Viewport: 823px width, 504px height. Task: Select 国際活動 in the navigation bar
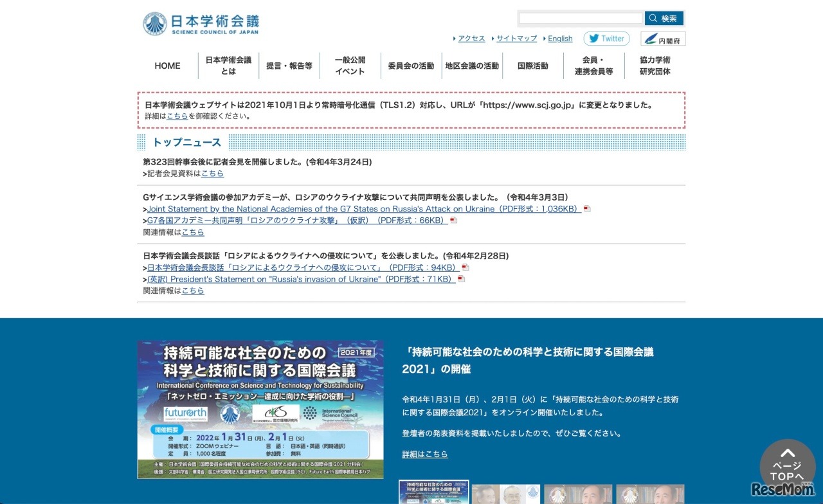(x=534, y=66)
